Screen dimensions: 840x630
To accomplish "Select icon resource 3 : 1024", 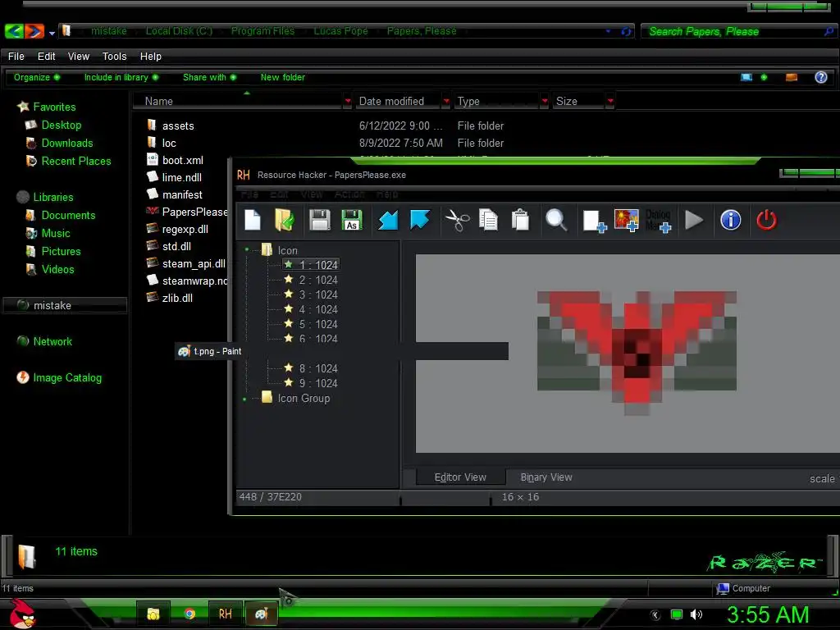I will click(x=311, y=294).
